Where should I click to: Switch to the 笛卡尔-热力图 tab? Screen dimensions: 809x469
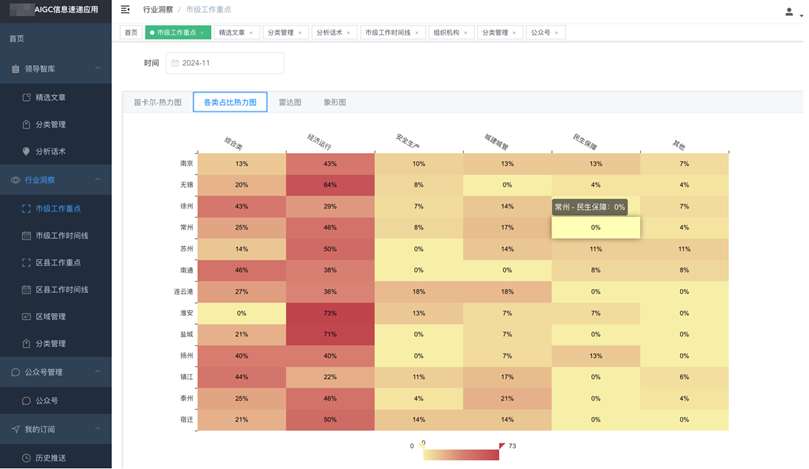(x=158, y=102)
